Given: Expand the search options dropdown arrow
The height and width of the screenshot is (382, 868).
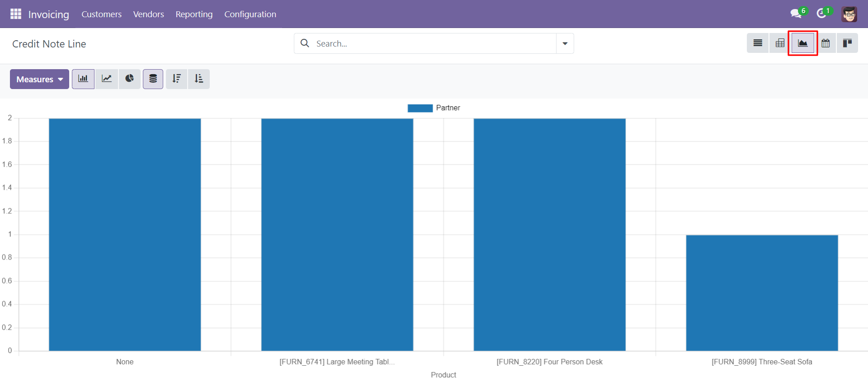Looking at the screenshot, I should coord(565,43).
